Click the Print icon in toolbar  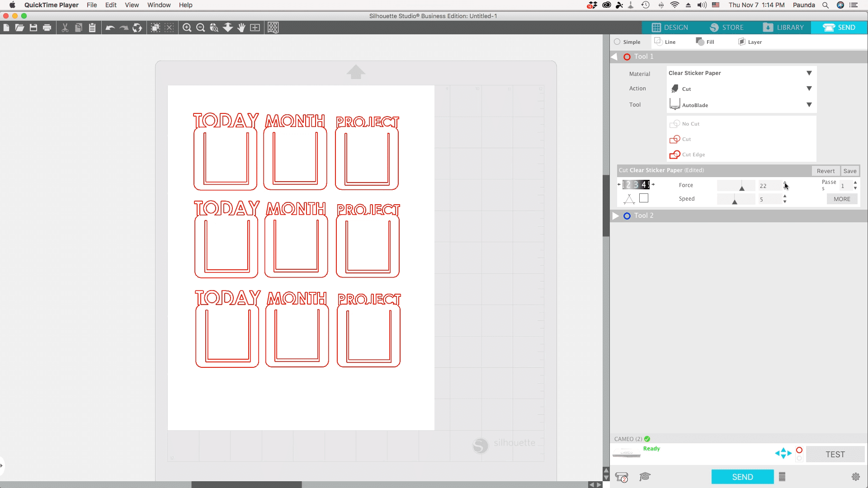click(47, 28)
